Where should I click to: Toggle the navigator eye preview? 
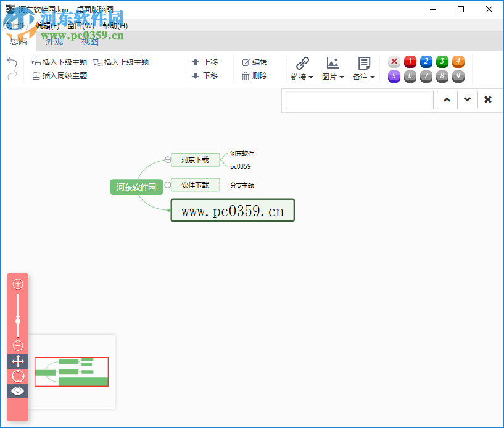pos(18,391)
